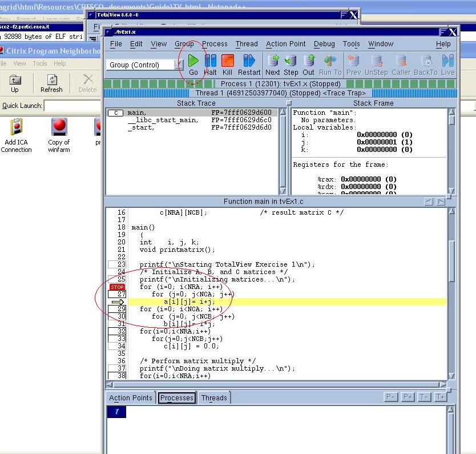The width and height of the screenshot is (476, 454).
Task: Click local variable j value
Action: (x=384, y=142)
